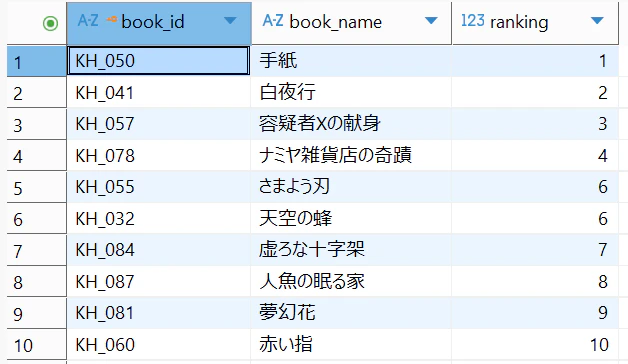Select row number 10 header

(36, 344)
